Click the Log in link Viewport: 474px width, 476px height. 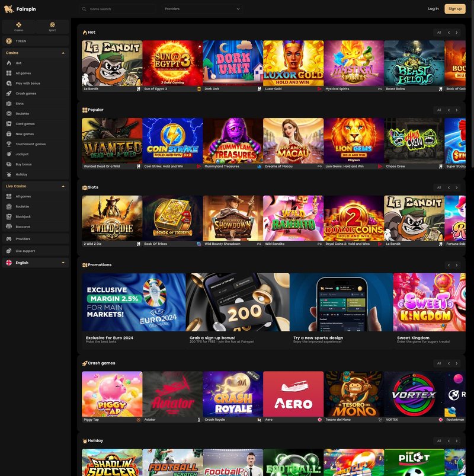click(433, 9)
